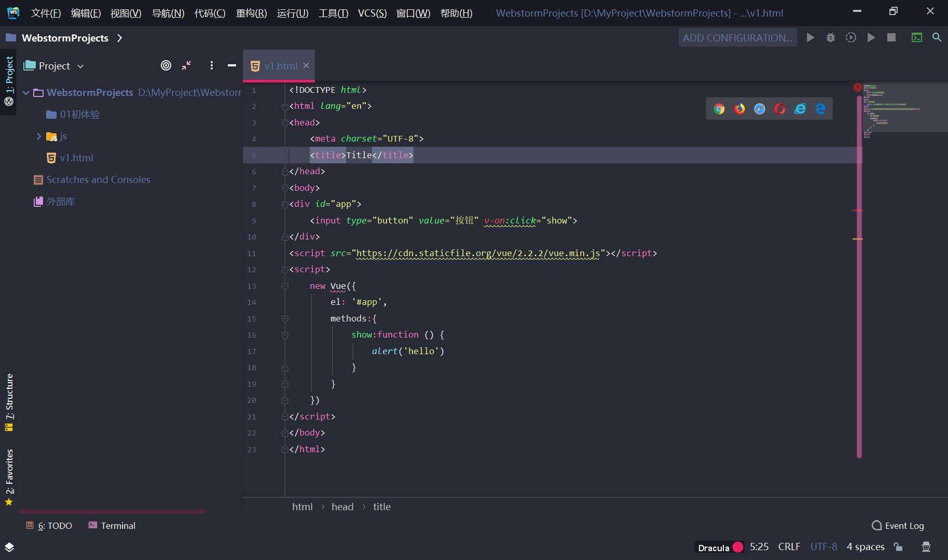Collapse WebstormProjects root folder
This screenshot has height=560, width=948.
[26, 93]
